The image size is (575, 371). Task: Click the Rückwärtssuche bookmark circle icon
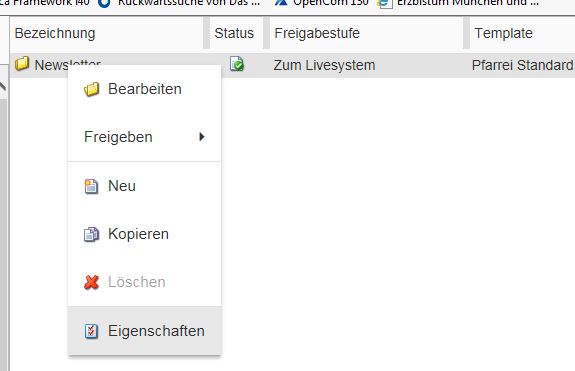105,3
